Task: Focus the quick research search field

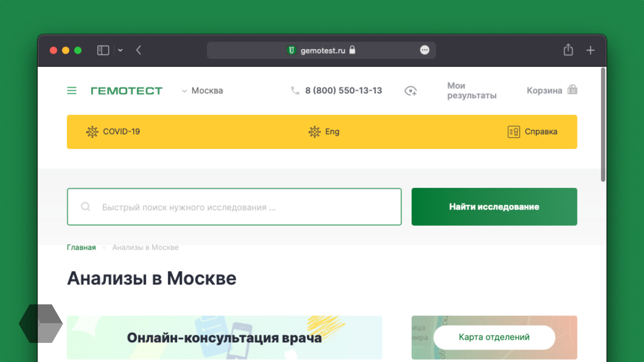Action: pos(234,207)
